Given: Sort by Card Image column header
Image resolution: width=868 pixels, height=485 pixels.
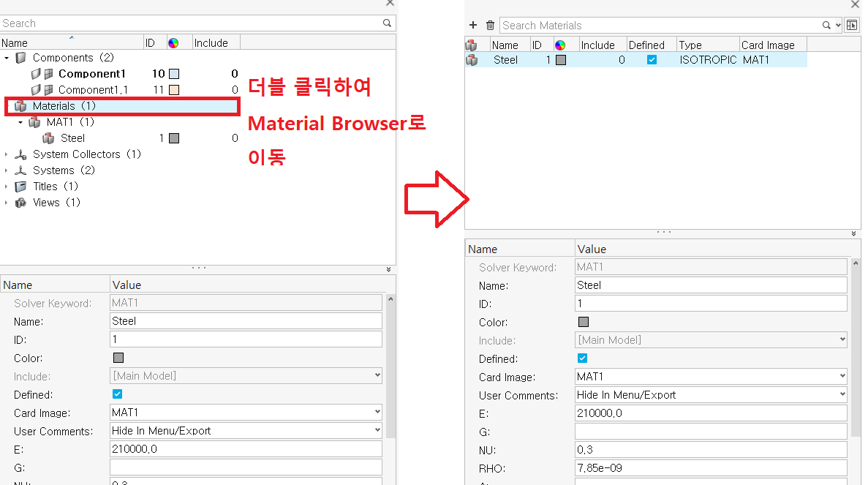Looking at the screenshot, I should (773, 45).
